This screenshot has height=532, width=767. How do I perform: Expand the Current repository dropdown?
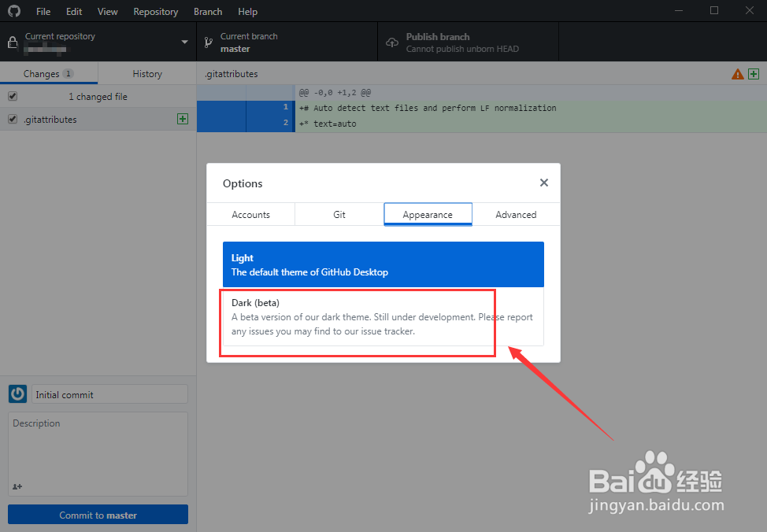point(98,42)
